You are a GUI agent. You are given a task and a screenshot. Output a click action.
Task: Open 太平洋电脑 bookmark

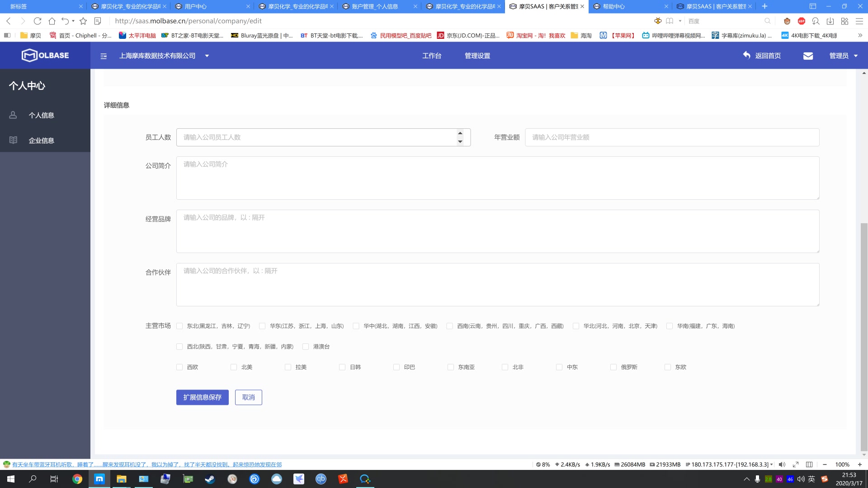click(137, 35)
